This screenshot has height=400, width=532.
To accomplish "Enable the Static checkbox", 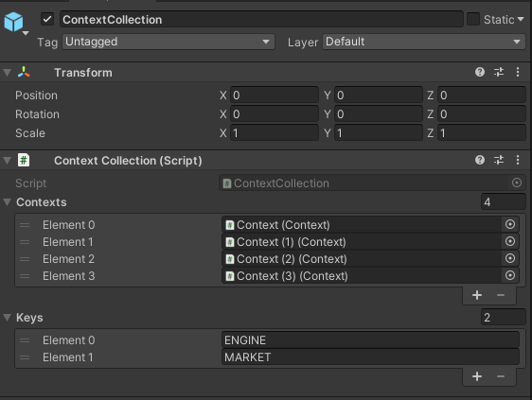I will (x=473, y=19).
